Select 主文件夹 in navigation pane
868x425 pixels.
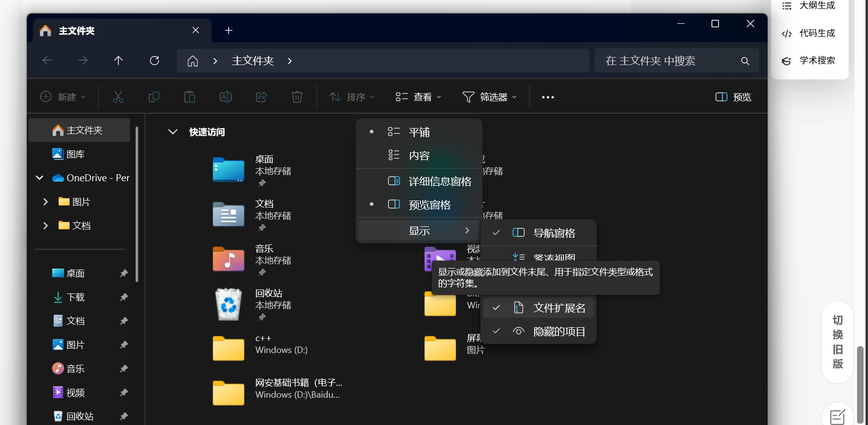click(x=79, y=130)
